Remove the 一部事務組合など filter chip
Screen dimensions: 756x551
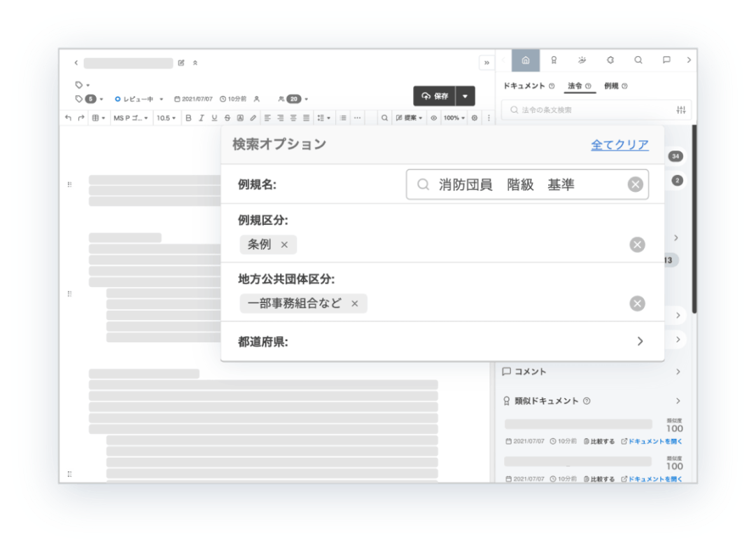click(354, 304)
